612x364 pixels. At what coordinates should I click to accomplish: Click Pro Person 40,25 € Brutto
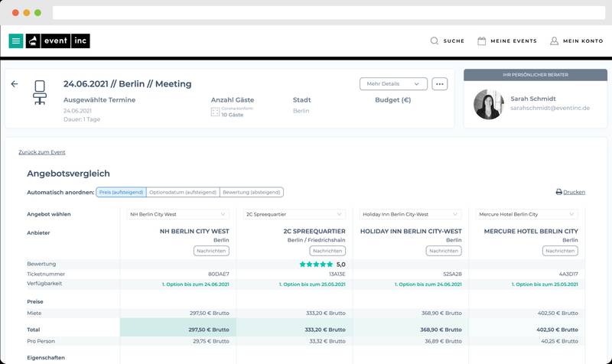click(560, 341)
